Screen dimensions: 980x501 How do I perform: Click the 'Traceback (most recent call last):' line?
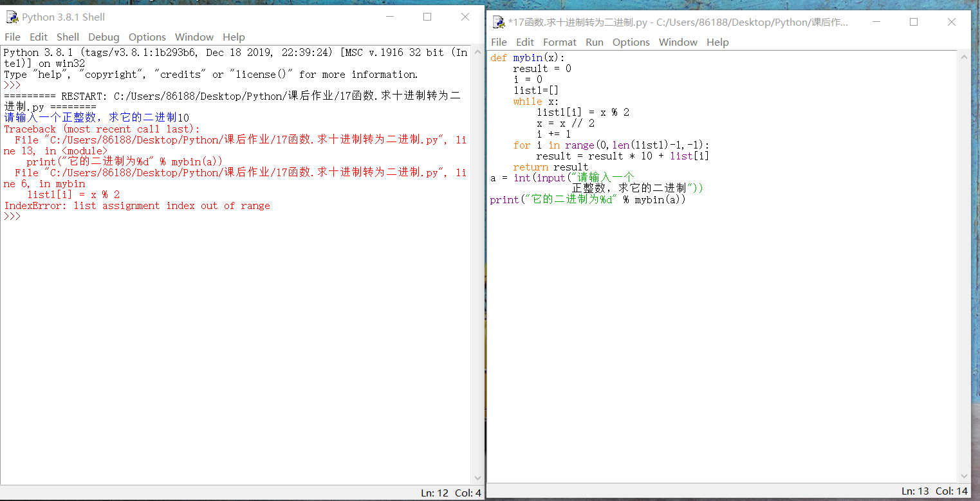(x=102, y=129)
